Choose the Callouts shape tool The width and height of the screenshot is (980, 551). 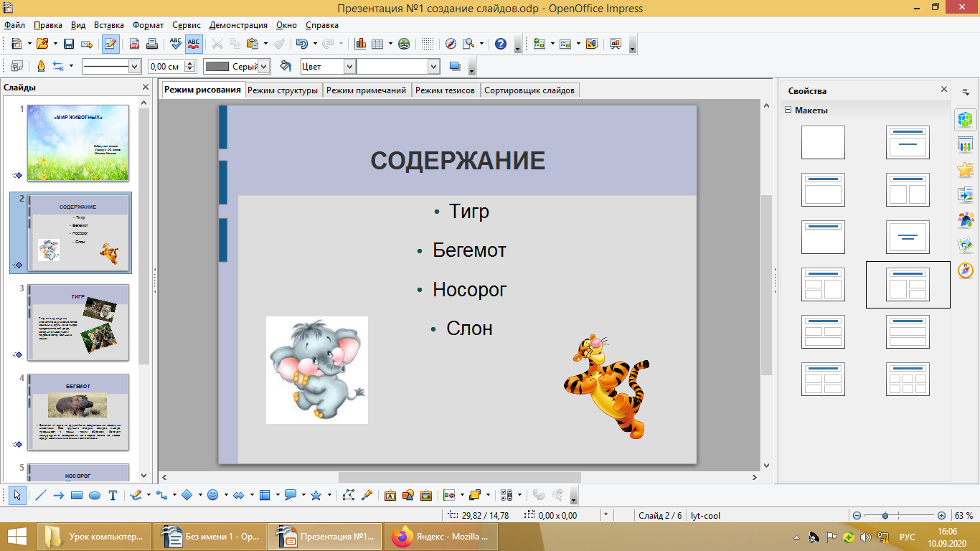coord(291,495)
